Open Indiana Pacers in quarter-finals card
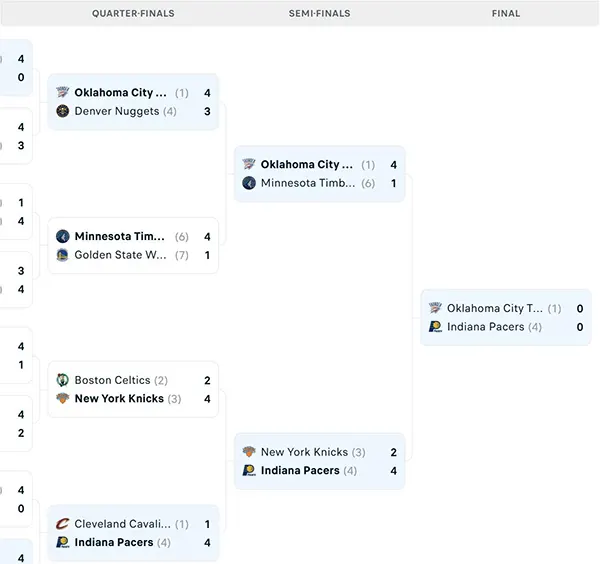 tap(114, 542)
